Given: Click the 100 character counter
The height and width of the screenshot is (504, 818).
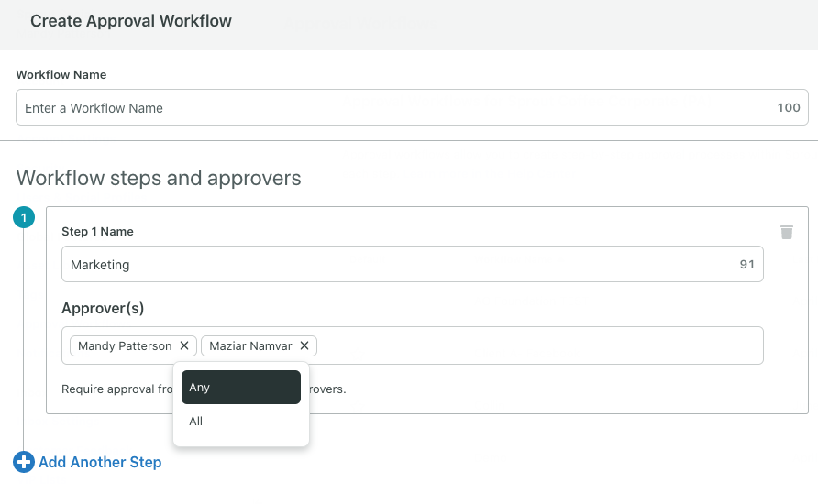Looking at the screenshot, I should click(789, 107).
